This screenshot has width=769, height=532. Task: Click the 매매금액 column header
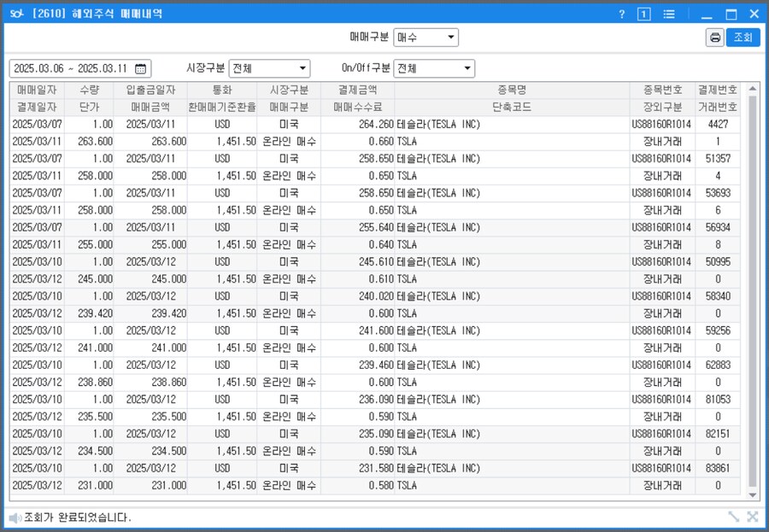tap(150, 108)
